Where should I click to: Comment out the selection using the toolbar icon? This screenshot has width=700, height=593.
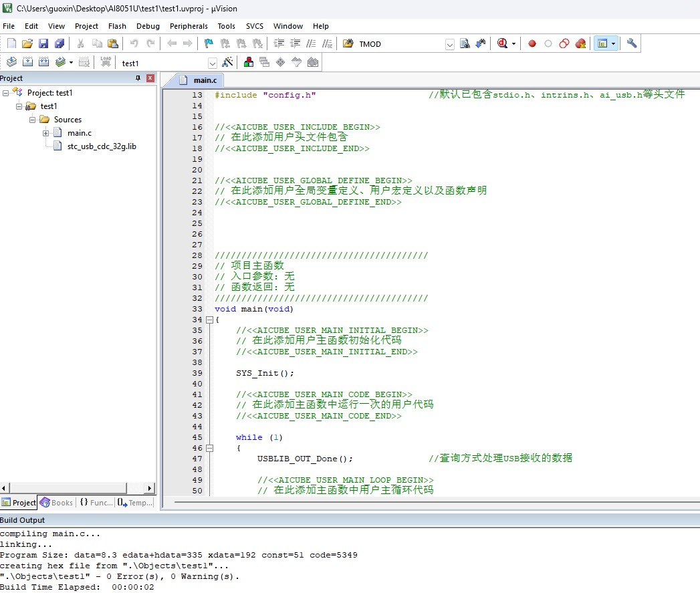tap(311, 43)
